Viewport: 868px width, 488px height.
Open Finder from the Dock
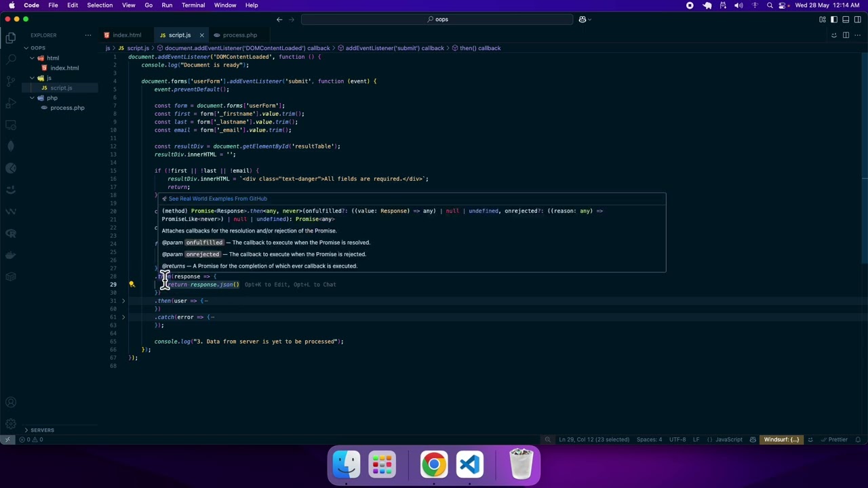[347, 465]
